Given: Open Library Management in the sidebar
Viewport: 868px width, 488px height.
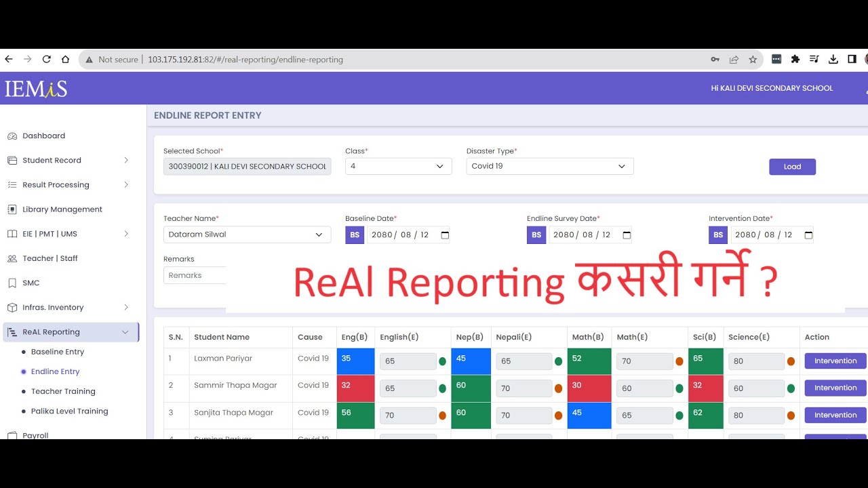Looking at the screenshot, I should 62,209.
